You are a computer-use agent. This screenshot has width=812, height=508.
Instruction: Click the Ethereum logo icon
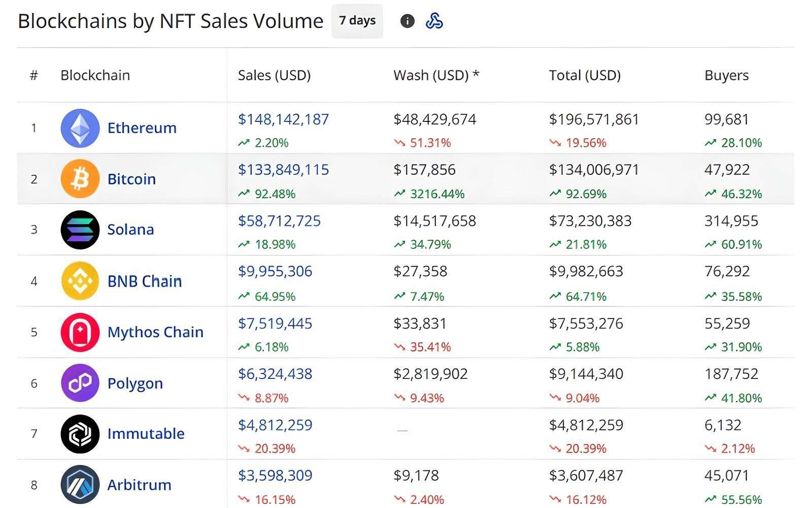(80, 128)
